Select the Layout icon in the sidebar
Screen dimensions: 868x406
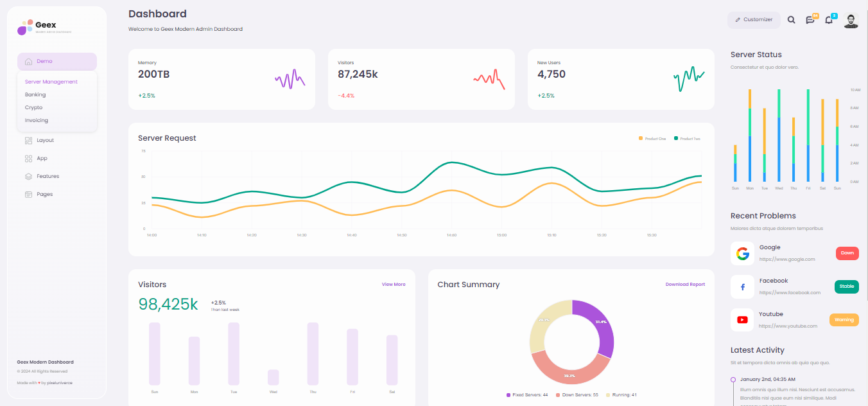click(28, 140)
